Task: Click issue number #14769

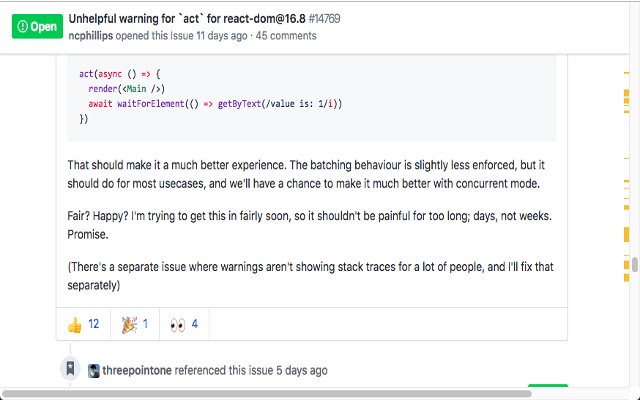Action: tap(324, 19)
